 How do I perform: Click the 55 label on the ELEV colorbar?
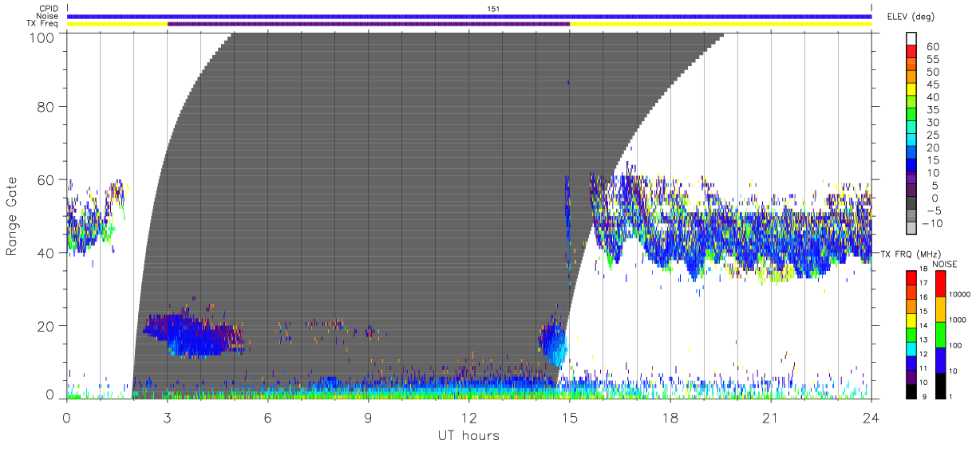(932, 60)
